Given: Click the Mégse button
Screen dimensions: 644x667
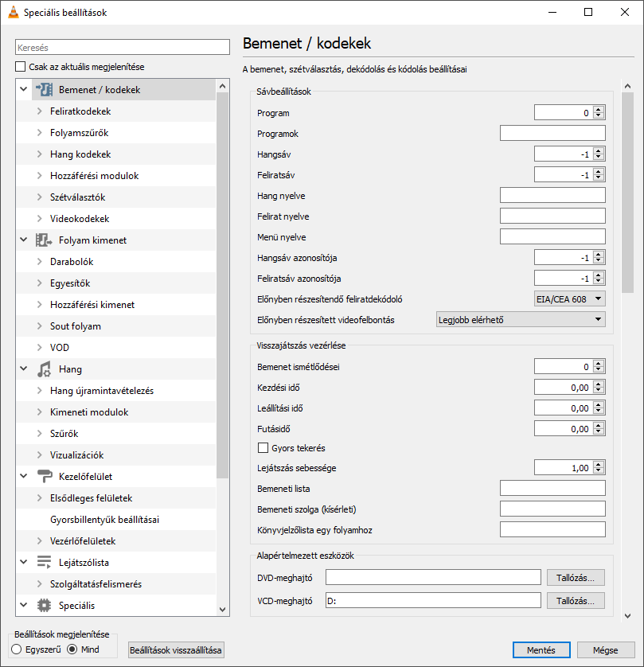Looking at the screenshot, I should coord(605,650).
